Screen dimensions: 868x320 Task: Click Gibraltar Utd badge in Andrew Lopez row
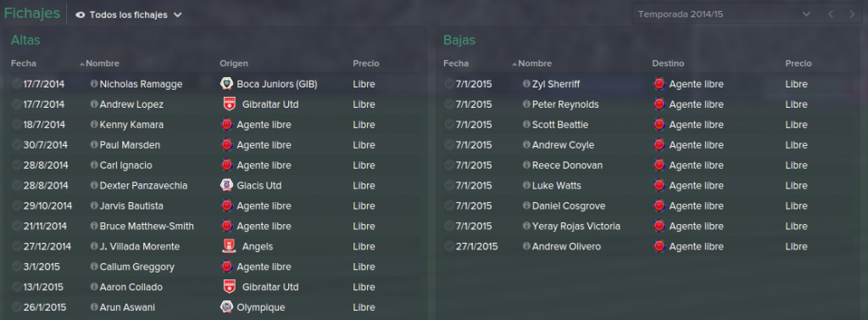click(229, 104)
